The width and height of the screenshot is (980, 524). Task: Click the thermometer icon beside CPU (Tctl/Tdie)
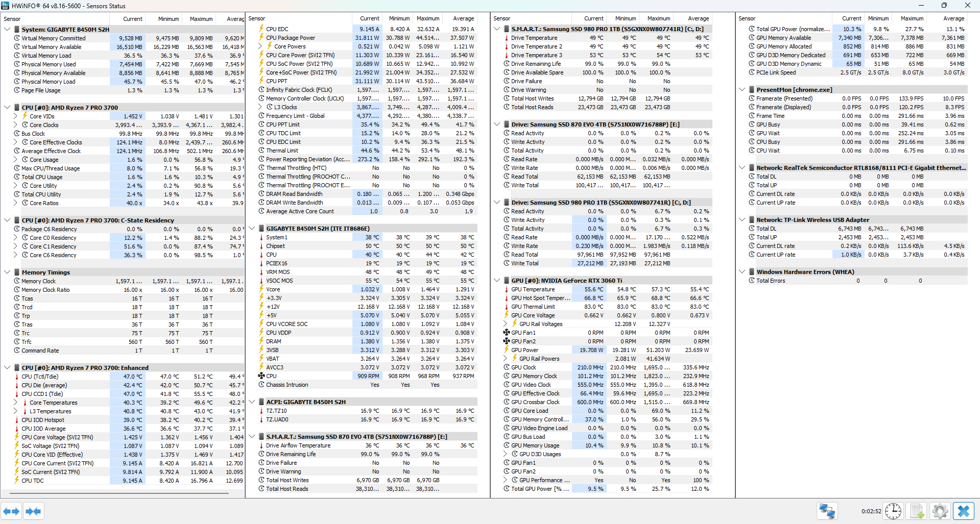pos(17,377)
